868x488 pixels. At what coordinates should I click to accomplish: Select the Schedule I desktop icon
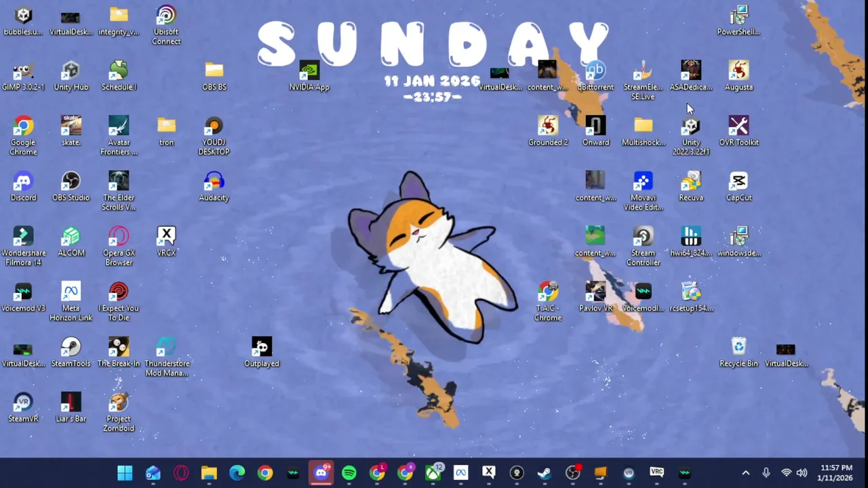(119, 76)
